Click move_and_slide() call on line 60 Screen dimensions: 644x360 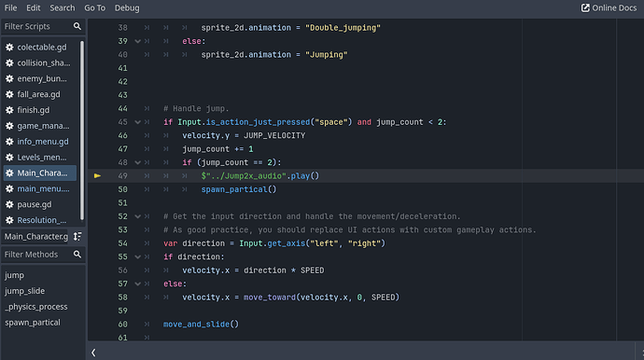(201, 325)
